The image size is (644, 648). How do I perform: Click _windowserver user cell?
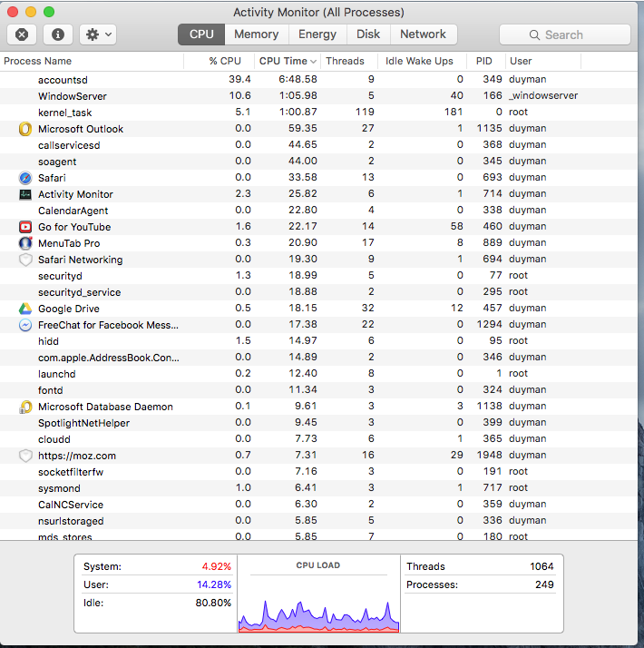pos(543,96)
